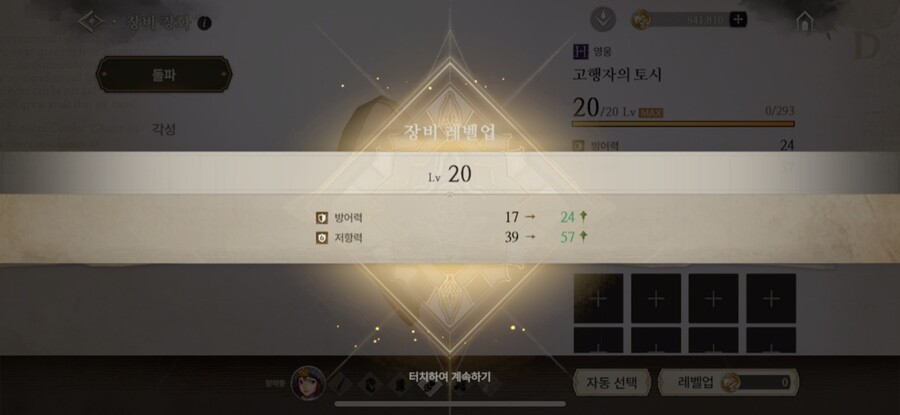Click the Lv 20 level-up banner

click(450, 173)
